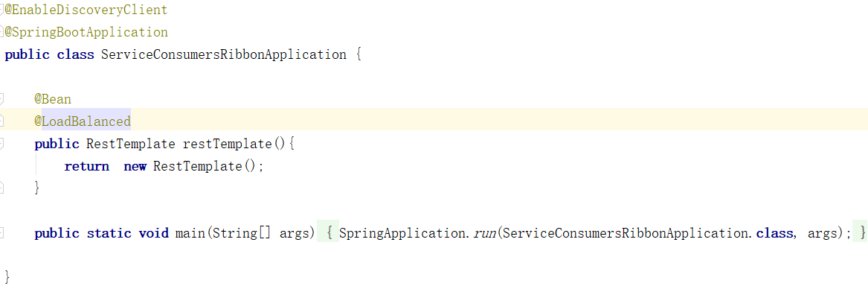Click the restTemplate method name

pos(228,144)
